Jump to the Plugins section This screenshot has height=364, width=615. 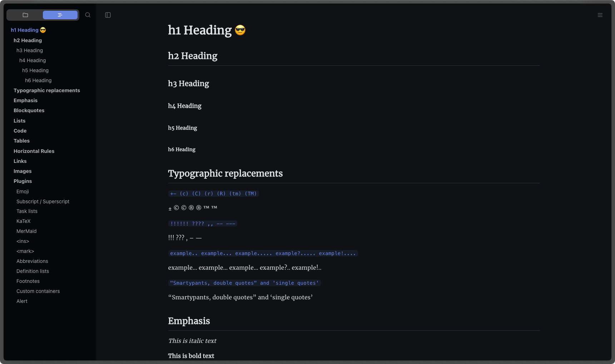pyautogui.click(x=23, y=181)
